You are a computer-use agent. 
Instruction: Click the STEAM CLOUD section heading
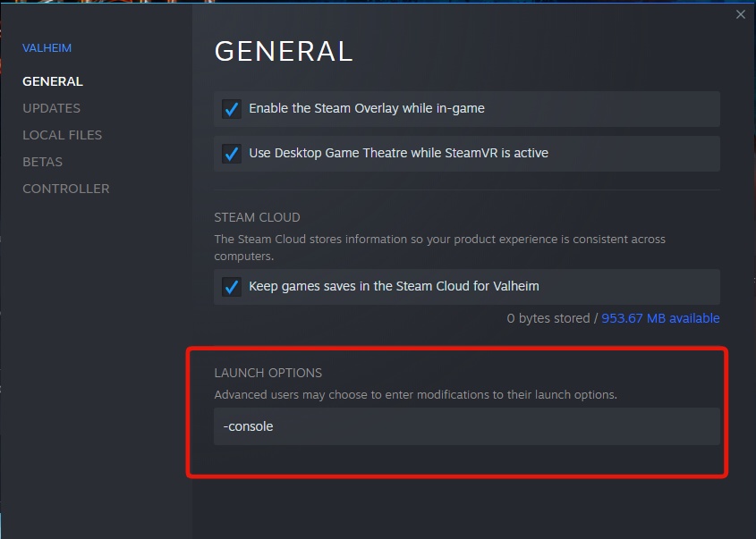(x=257, y=217)
